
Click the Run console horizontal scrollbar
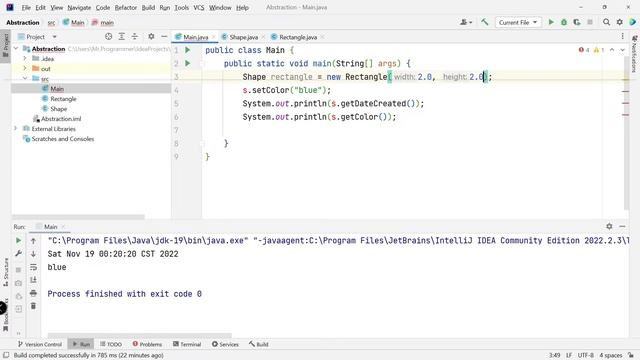coord(140,335)
